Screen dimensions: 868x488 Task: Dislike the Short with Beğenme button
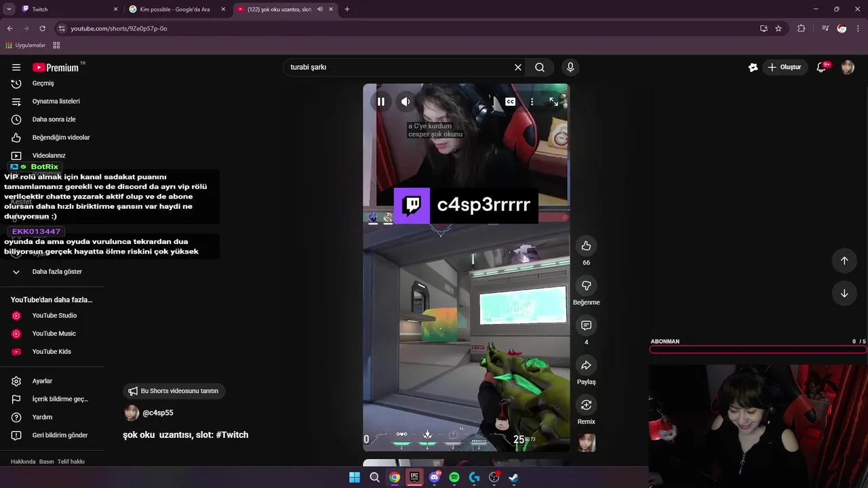(587, 285)
